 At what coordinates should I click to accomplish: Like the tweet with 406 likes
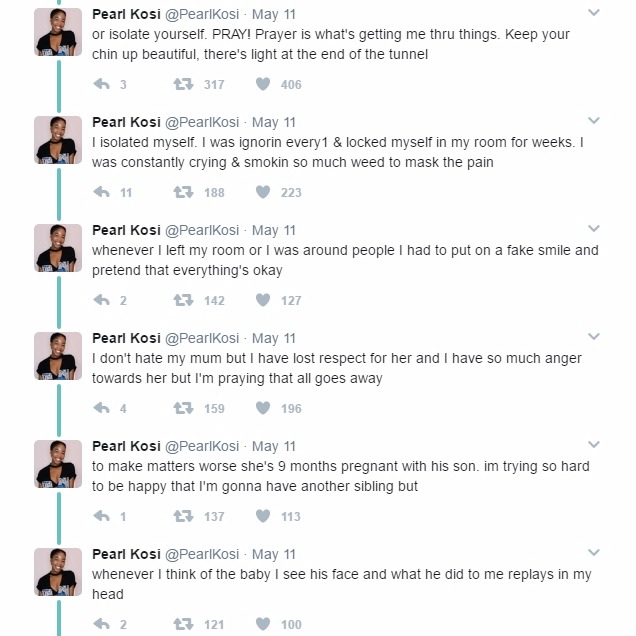pos(263,84)
